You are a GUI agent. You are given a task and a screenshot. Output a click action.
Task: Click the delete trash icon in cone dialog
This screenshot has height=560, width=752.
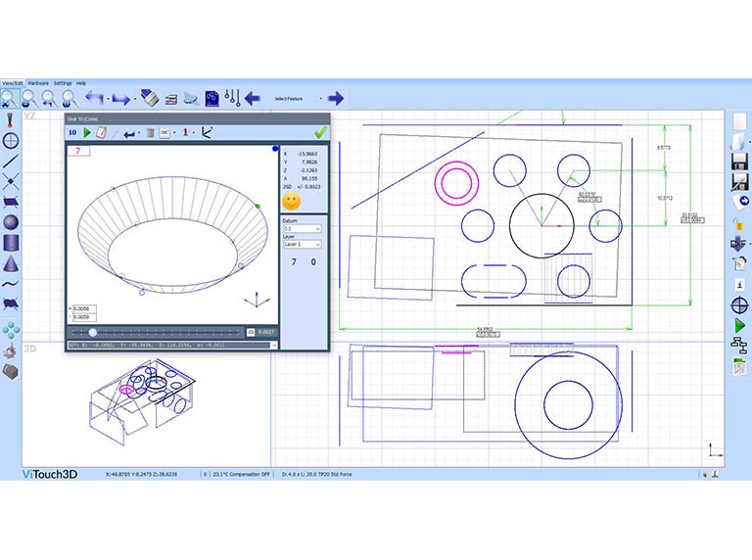151,132
